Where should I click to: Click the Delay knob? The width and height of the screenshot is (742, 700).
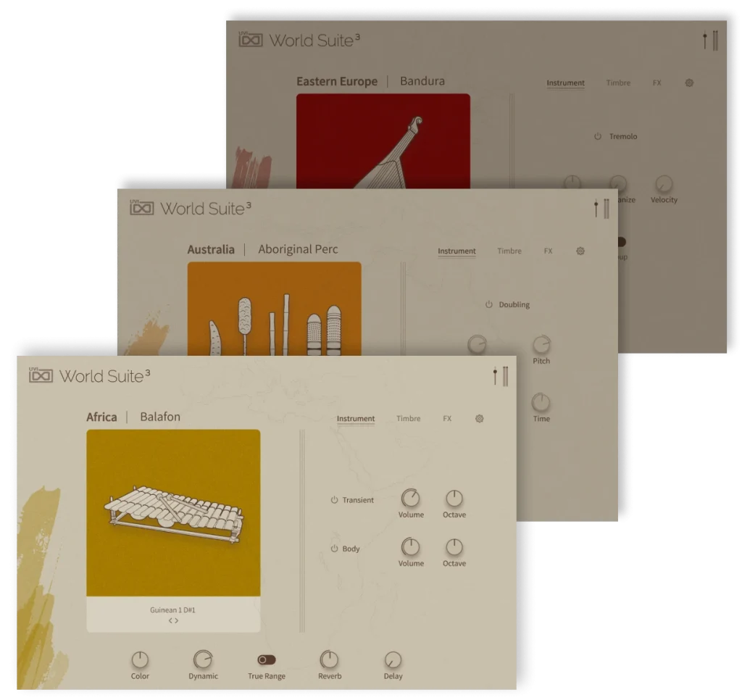coord(393,659)
